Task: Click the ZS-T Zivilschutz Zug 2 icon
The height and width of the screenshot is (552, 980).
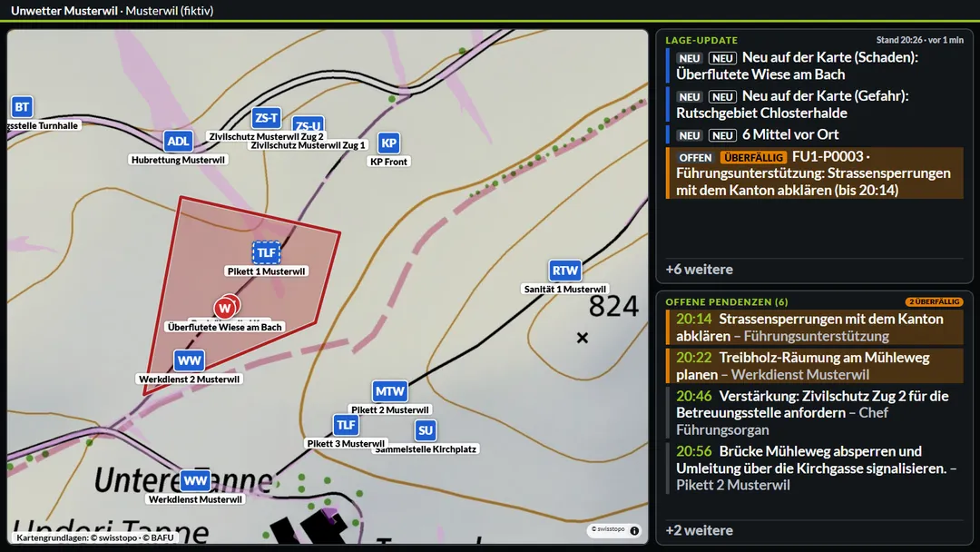Action: point(266,118)
